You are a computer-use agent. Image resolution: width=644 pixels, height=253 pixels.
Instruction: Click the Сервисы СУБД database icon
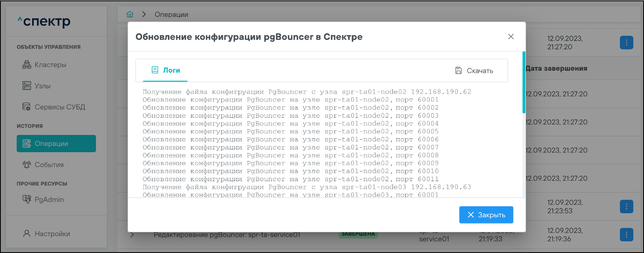[x=26, y=107]
